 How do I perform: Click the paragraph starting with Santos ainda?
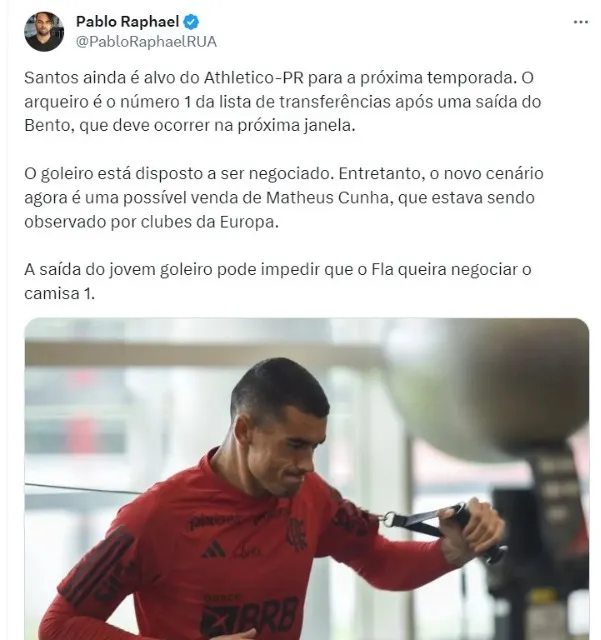[283, 101]
